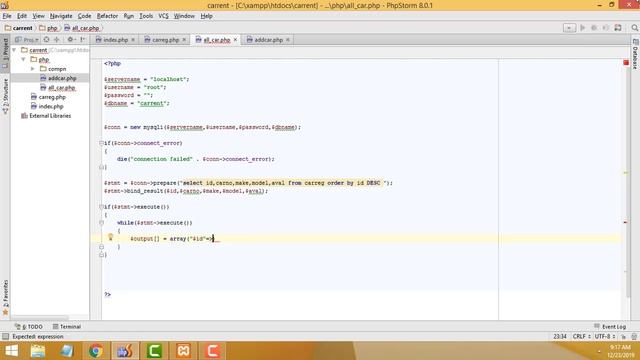Collapse the carrent project root node

(x=14, y=50)
